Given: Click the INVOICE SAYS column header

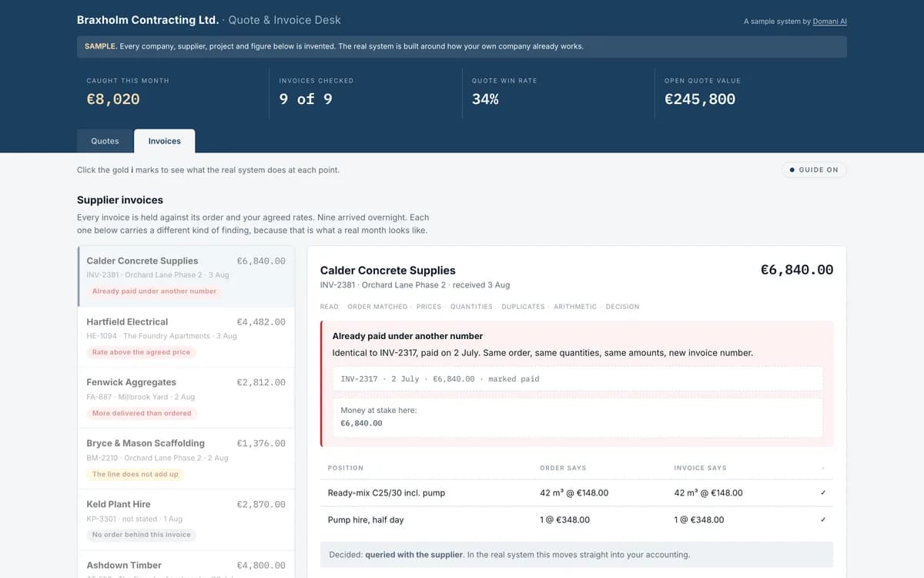Looking at the screenshot, I should tap(700, 468).
